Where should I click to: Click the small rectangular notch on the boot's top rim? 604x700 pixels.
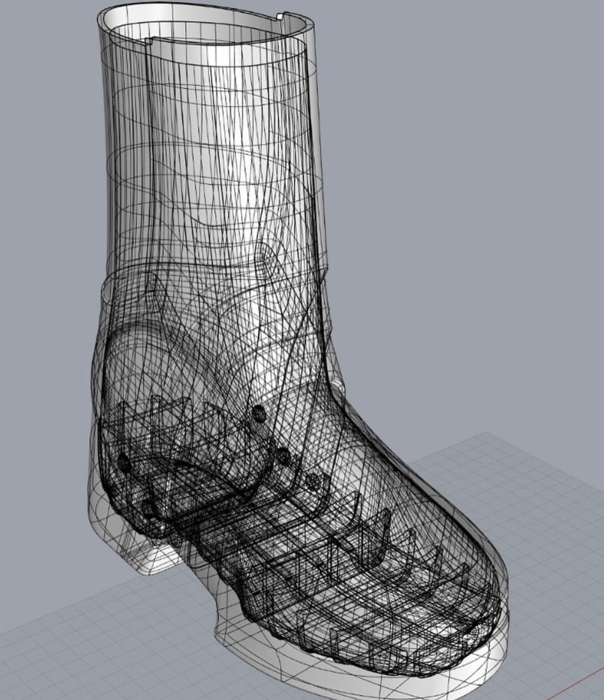click(x=280, y=17)
